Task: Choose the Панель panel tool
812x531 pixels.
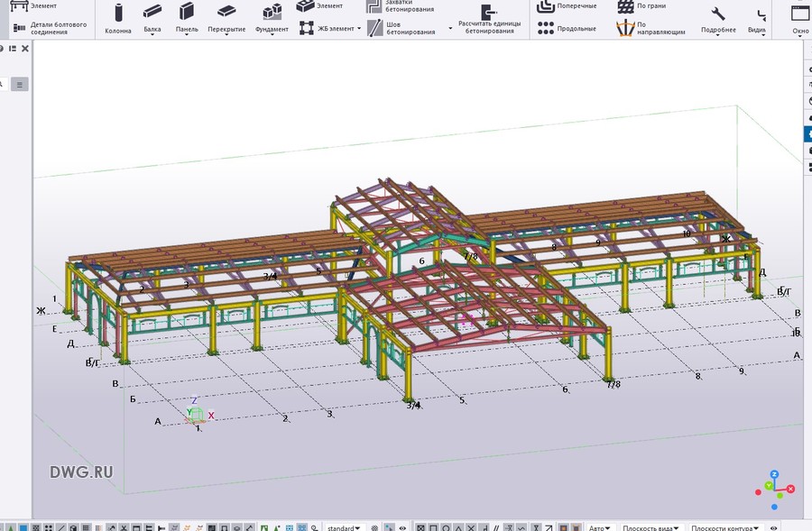Action: (187, 13)
